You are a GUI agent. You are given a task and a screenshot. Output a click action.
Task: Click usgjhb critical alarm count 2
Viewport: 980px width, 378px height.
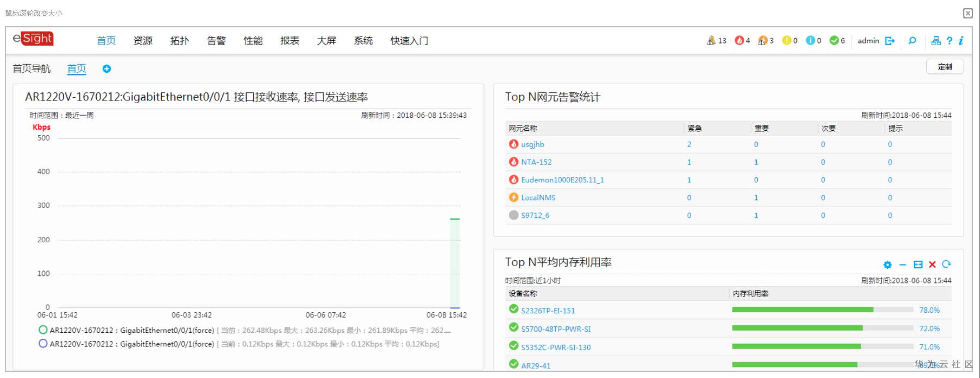689,144
